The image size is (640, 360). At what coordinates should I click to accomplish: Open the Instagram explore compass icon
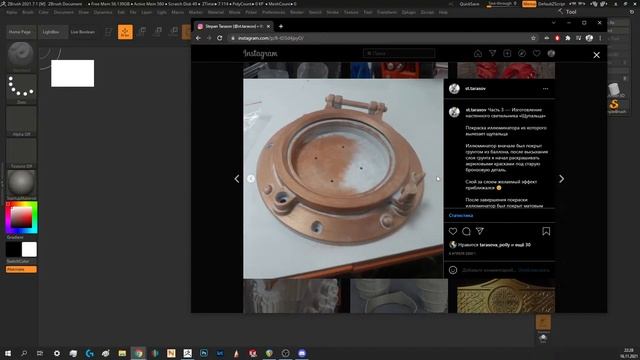coord(522,53)
